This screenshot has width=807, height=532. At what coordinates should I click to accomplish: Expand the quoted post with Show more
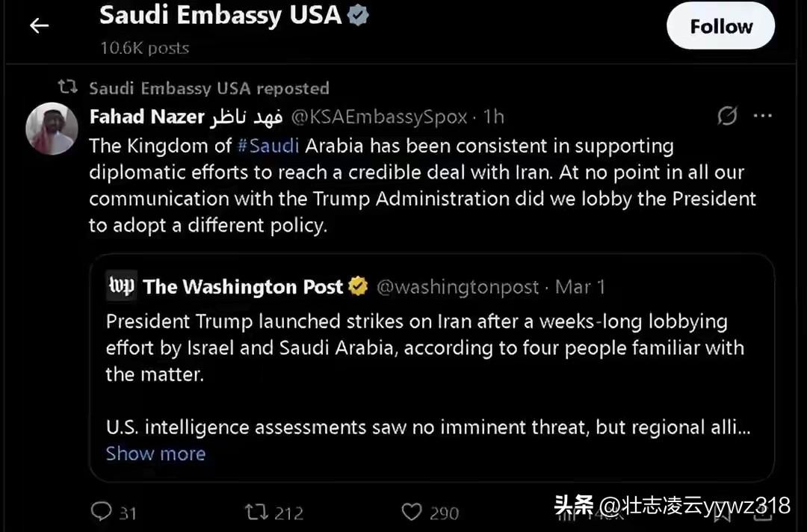(x=155, y=454)
